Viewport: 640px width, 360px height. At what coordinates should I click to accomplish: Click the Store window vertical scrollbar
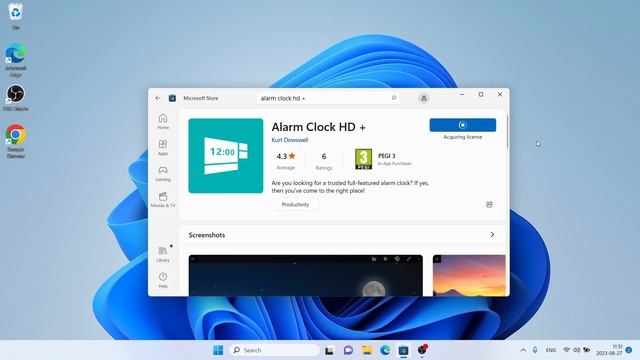(x=507, y=133)
